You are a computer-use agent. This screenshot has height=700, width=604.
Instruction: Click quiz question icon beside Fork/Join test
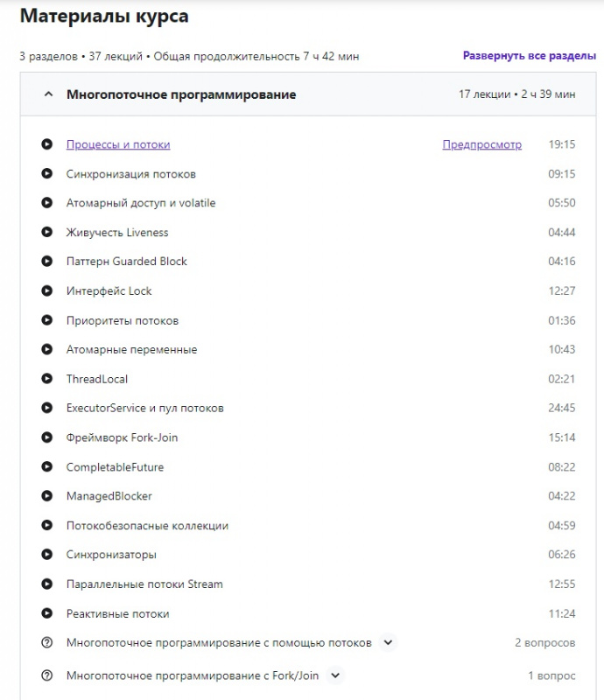click(x=47, y=675)
